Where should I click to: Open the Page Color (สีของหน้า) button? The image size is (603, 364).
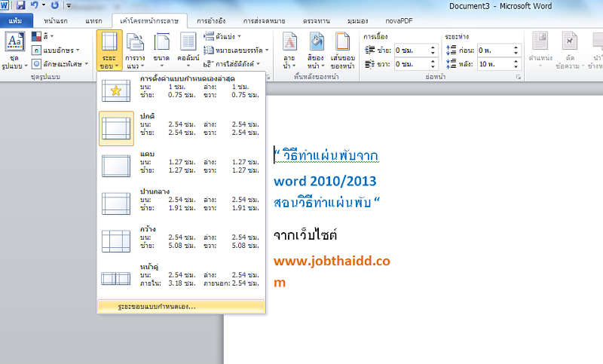tap(317, 50)
